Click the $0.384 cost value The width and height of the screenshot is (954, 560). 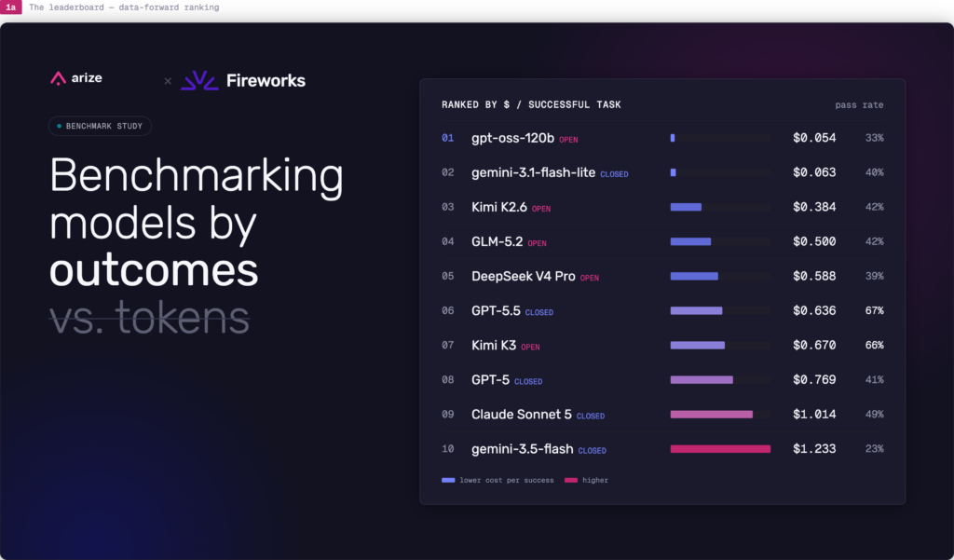[x=814, y=207]
